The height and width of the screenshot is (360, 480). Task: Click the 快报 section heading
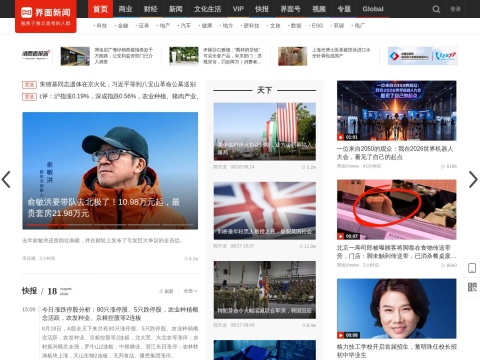tap(29, 291)
